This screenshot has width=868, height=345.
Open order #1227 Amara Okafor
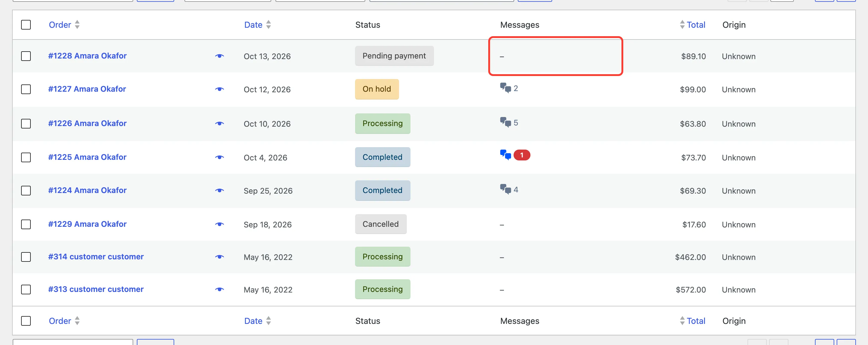click(87, 89)
